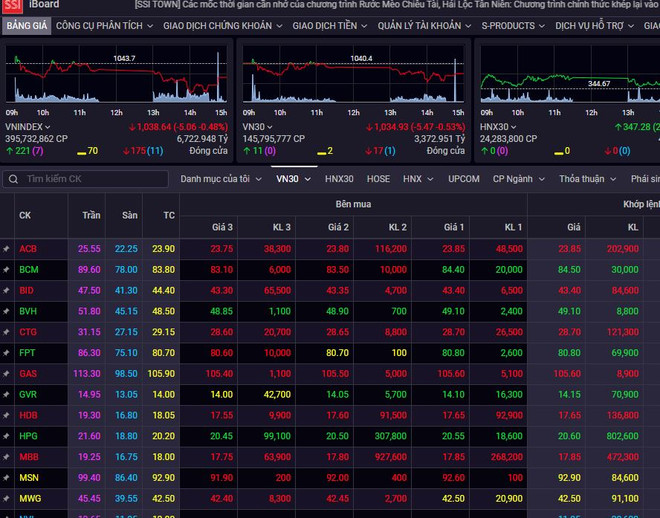Pin the HPG stock row
Viewport: 660px width, 518px height.
[x=7, y=436]
